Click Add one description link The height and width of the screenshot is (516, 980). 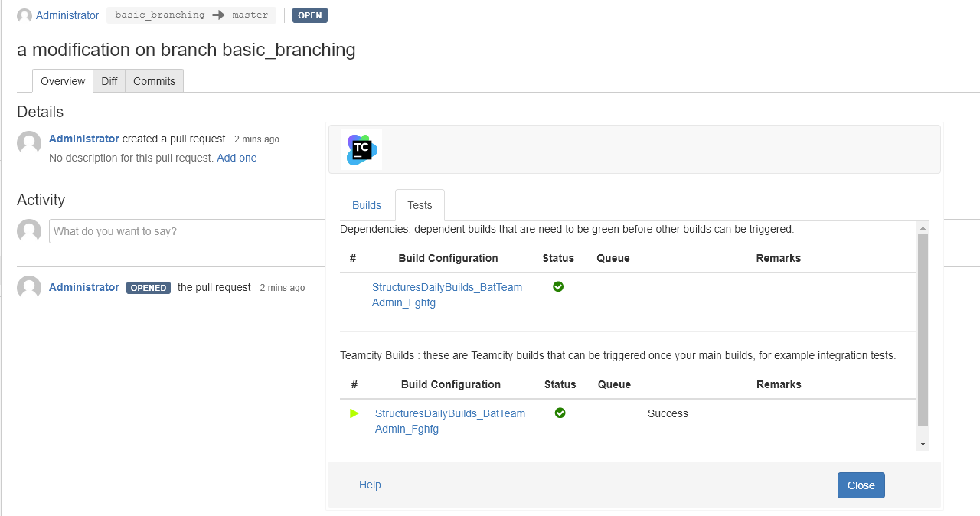point(237,158)
